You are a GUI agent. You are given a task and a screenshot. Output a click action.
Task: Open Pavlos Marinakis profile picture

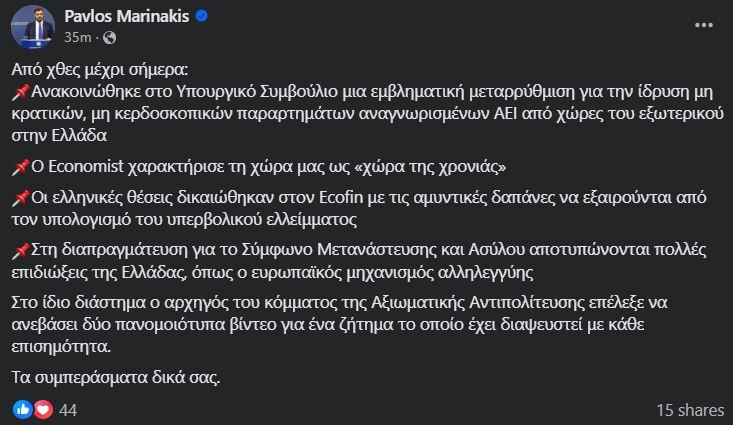click(33, 27)
